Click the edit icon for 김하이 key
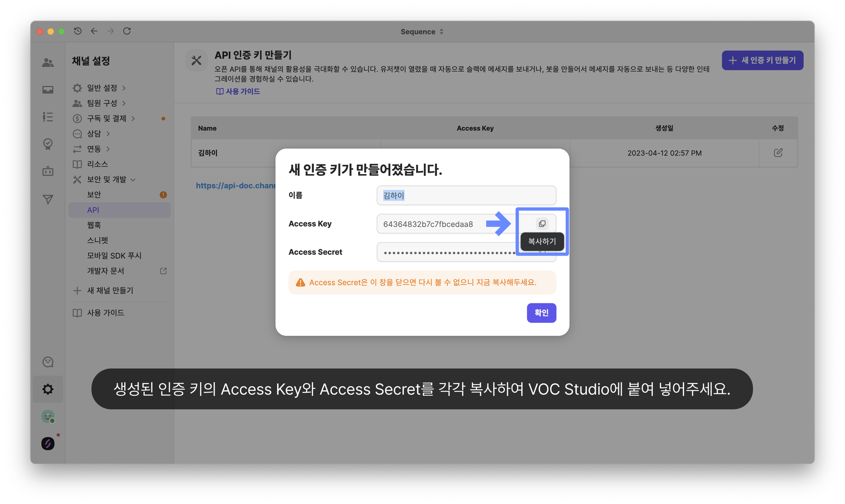This screenshot has height=504, width=845. tap(778, 153)
